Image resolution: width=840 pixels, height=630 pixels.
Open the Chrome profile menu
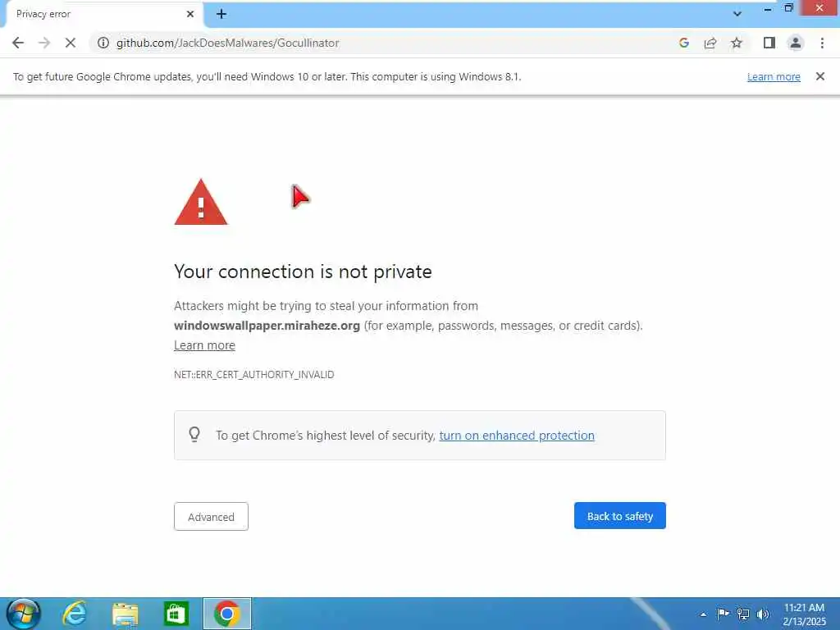796,43
